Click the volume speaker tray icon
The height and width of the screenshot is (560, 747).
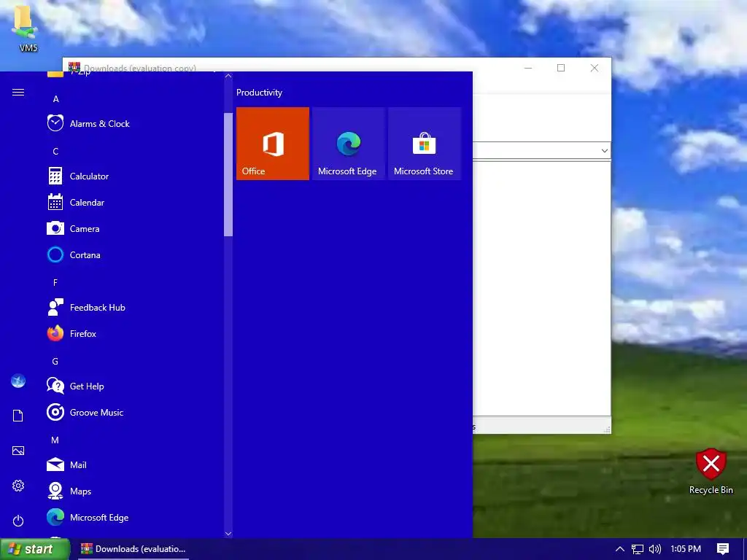pyautogui.click(x=655, y=549)
